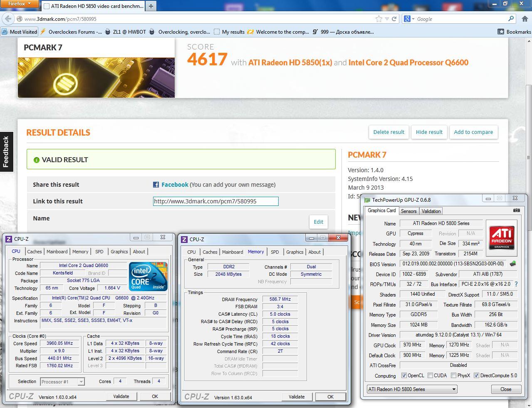Click the Facebook icon next to share link
This screenshot has height=408, width=532.
(156, 185)
